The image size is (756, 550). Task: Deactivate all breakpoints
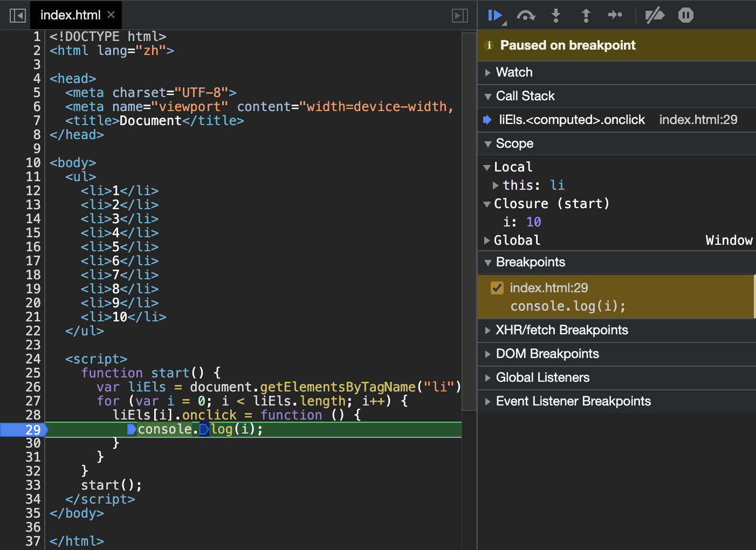(655, 15)
